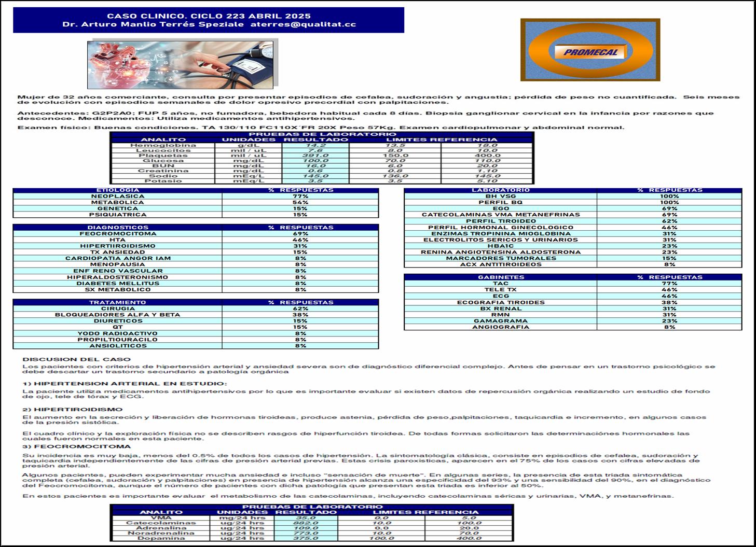Image resolution: width=756 pixels, height=547 pixels.
Task: Click the TELE TX row
Action: (x=573, y=290)
